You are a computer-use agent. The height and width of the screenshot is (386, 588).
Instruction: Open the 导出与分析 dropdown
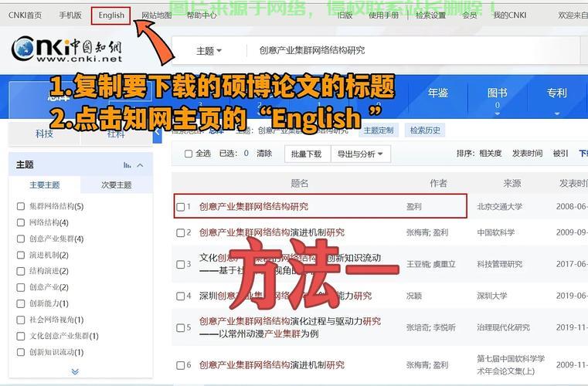click(x=360, y=154)
